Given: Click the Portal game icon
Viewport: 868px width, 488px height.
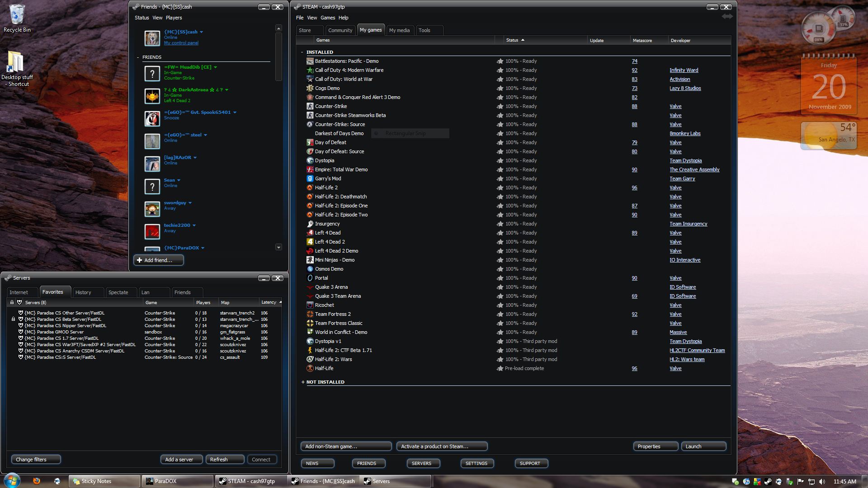Looking at the screenshot, I should click(x=310, y=278).
